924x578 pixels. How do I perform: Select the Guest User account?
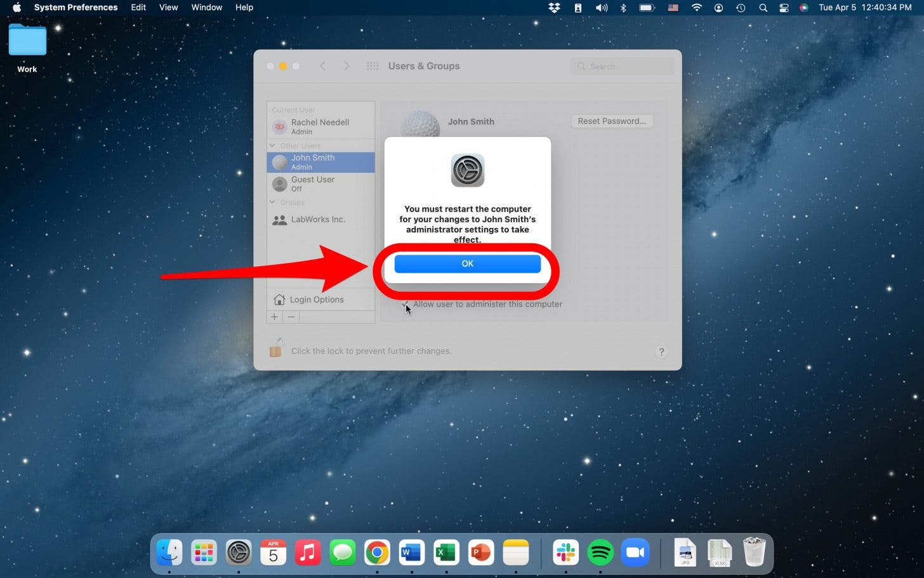[312, 184]
